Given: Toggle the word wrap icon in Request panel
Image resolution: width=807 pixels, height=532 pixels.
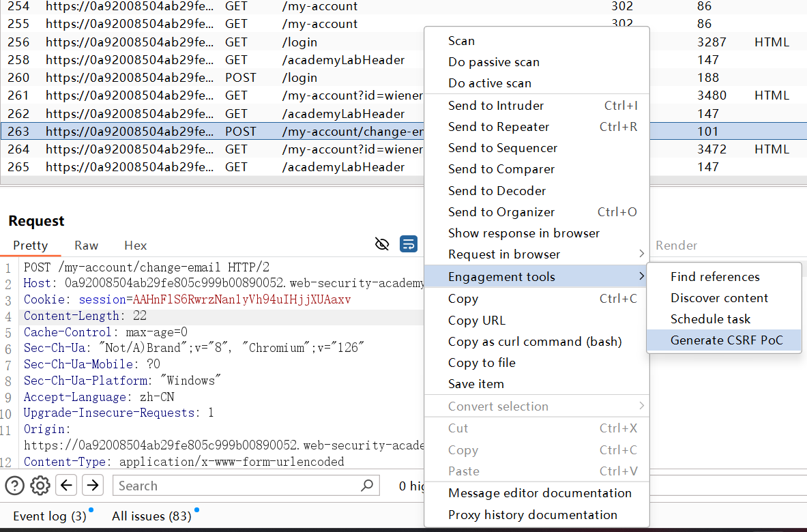Looking at the screenshot, I should pyautogui.click(x=409, y=244).
